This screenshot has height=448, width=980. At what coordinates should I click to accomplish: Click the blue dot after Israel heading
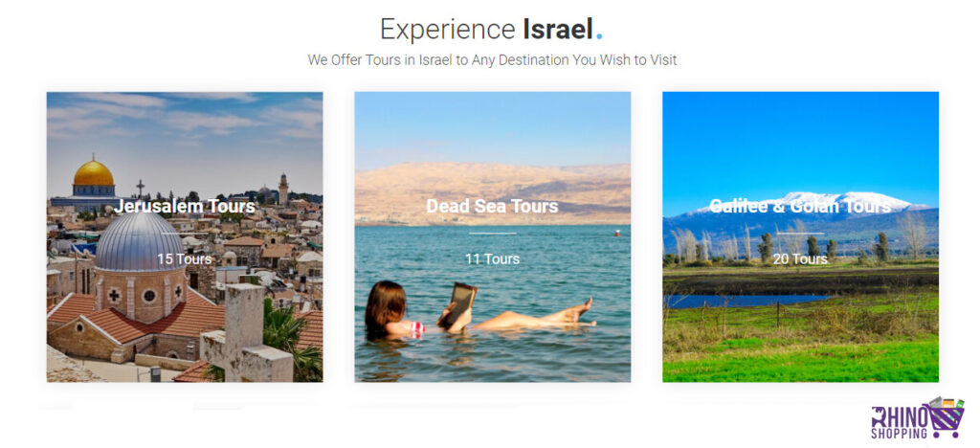(x=599, y=37)
